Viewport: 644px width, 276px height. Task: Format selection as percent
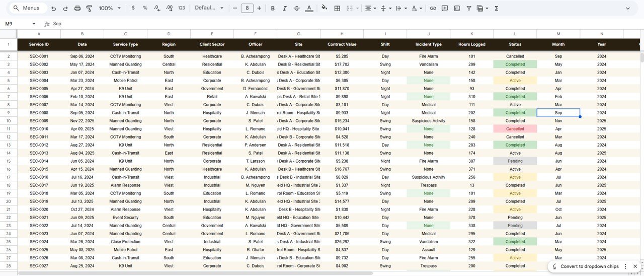[x=145, y=8]
